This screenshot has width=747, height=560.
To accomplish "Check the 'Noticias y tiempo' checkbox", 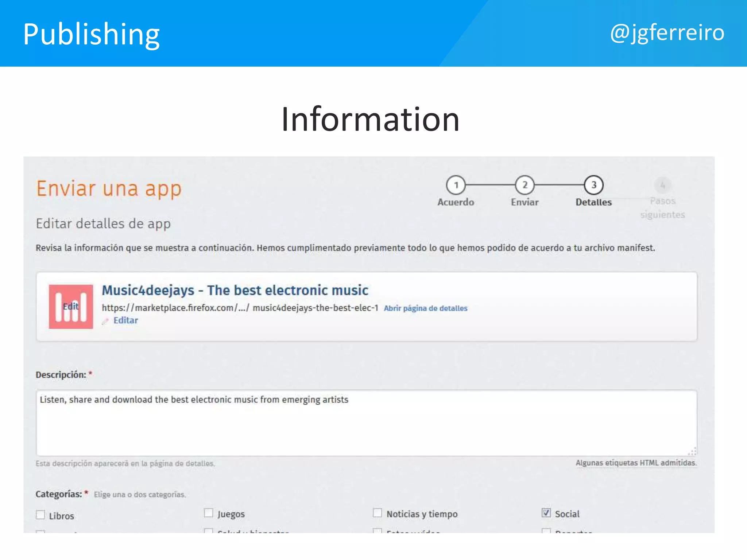I will (x=378, y=513).
